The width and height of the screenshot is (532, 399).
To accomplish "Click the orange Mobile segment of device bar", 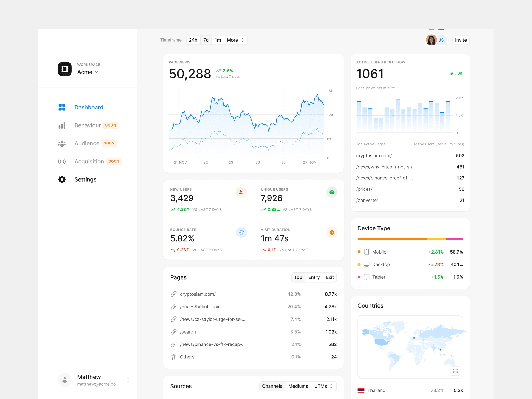I will [392, 239].
